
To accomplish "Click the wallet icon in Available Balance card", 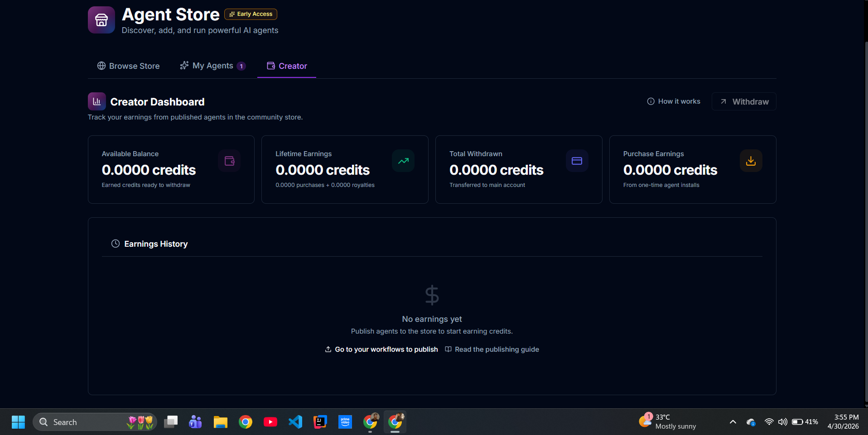I will [229, 161].
